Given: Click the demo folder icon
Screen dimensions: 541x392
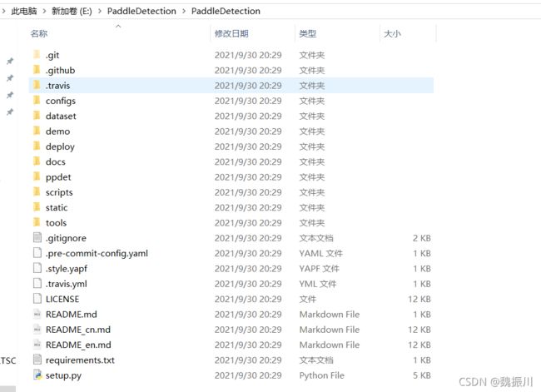Looking at the screenshot, I should (37, 131).
